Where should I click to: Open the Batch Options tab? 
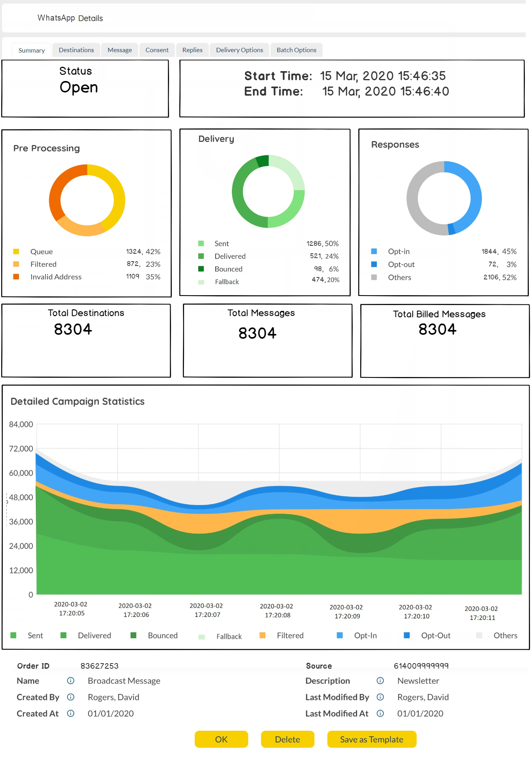click(296, 50)
